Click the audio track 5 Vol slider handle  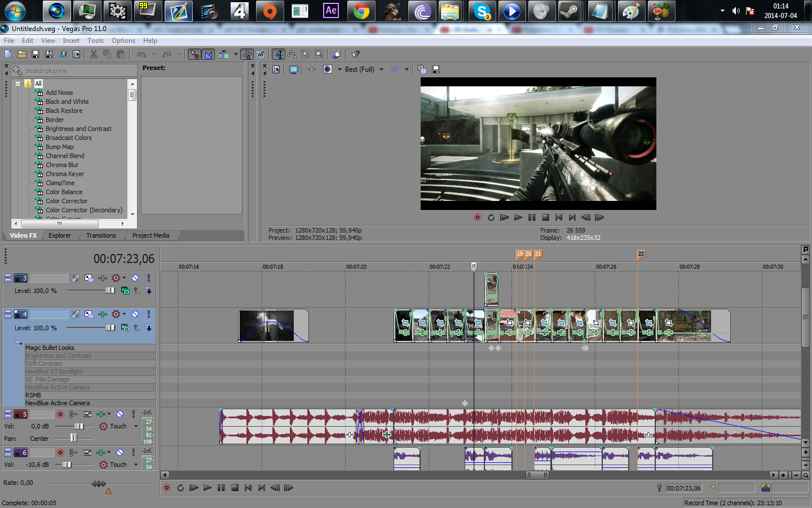[x=80, y=426]
